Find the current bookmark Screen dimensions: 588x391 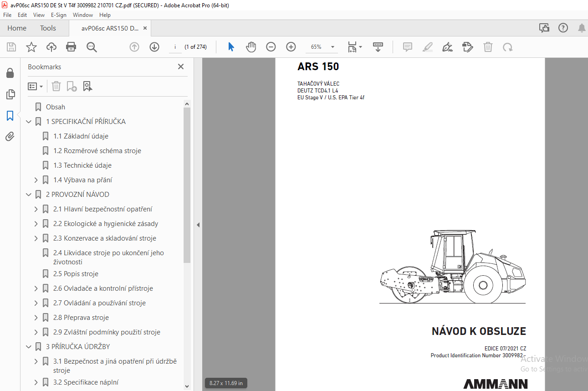[88, 86]
